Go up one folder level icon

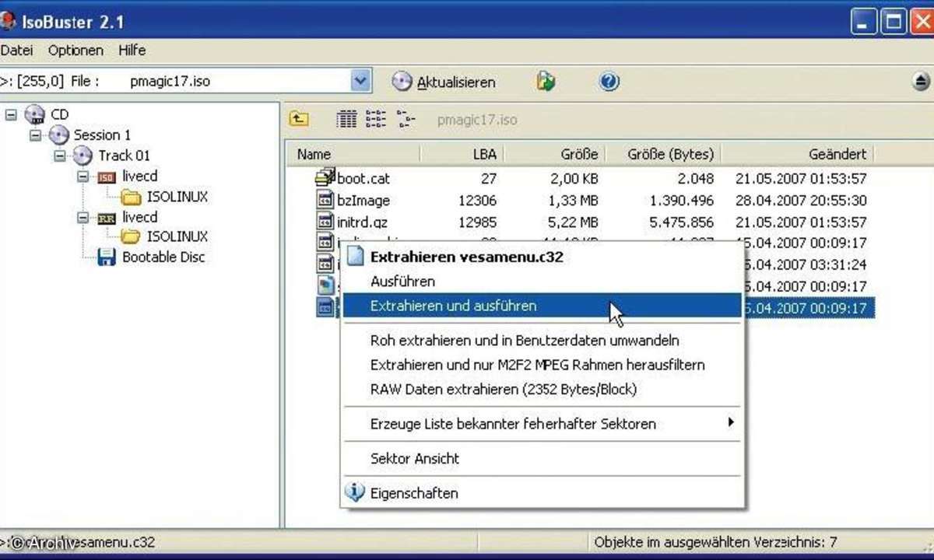299,120
